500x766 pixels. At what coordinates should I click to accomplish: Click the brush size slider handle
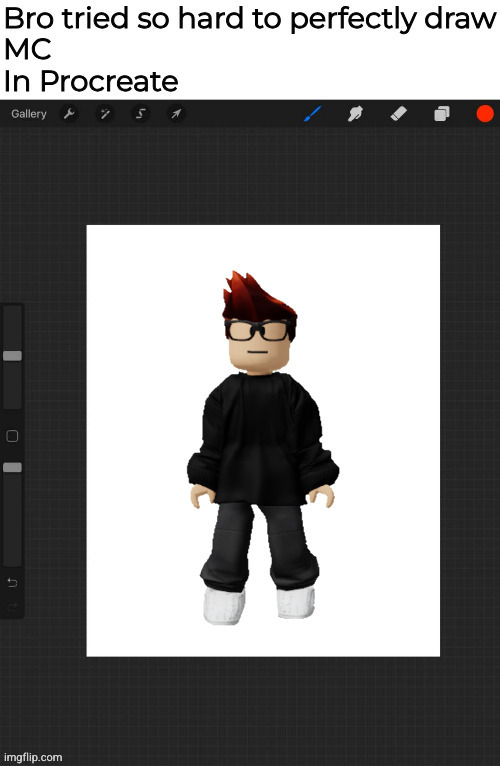click(13, 356)
